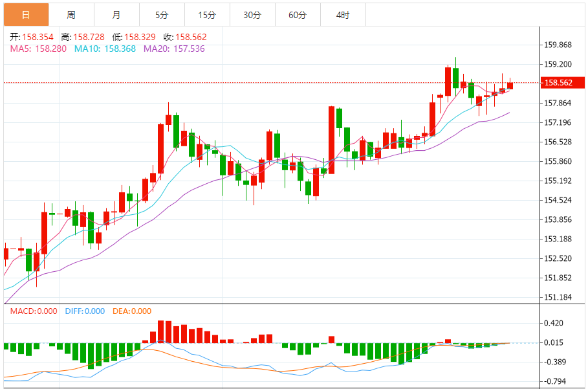This screenshot has height=389, width=588.
Task: Click the 159.868 price axis label
Action: [558, 45]
